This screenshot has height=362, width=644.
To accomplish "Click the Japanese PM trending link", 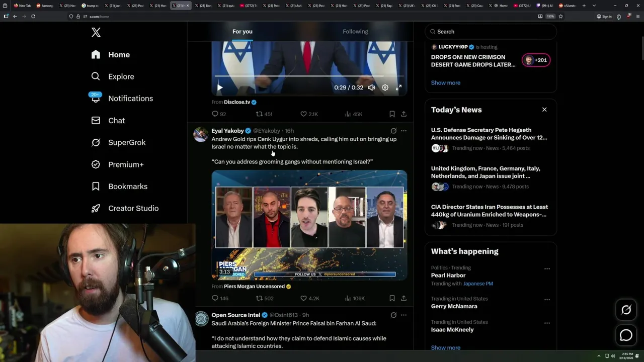I will tap(478, 284).
